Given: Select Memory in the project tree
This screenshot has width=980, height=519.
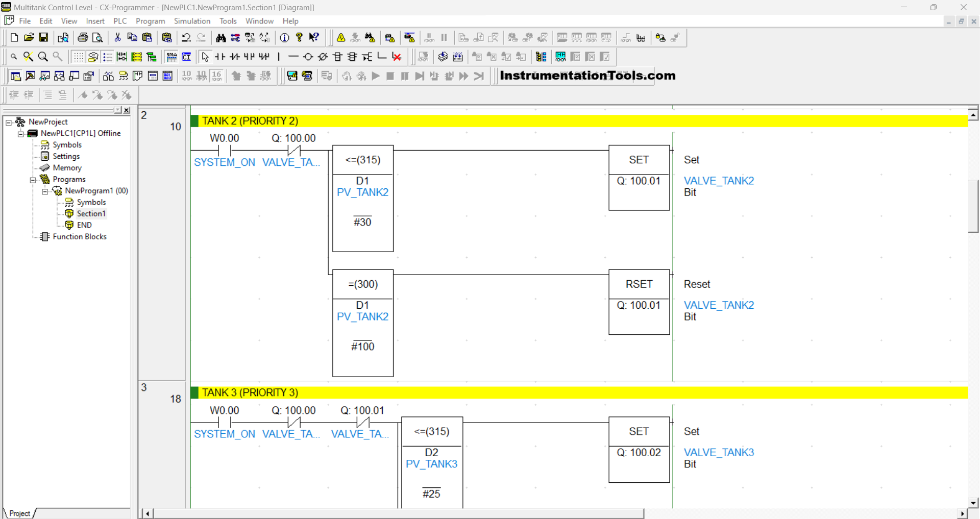Looking at the screenshot, I should tap(67, 168).
